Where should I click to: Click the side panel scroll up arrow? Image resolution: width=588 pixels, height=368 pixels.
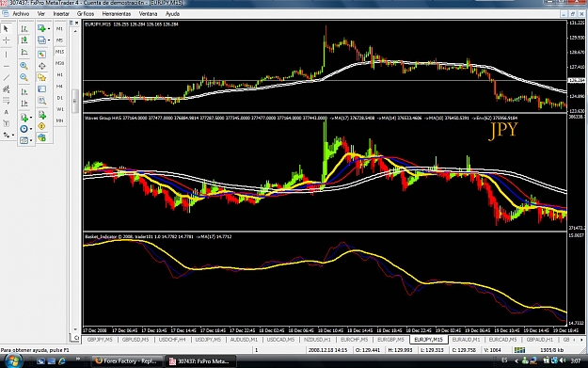pos(75,31)
